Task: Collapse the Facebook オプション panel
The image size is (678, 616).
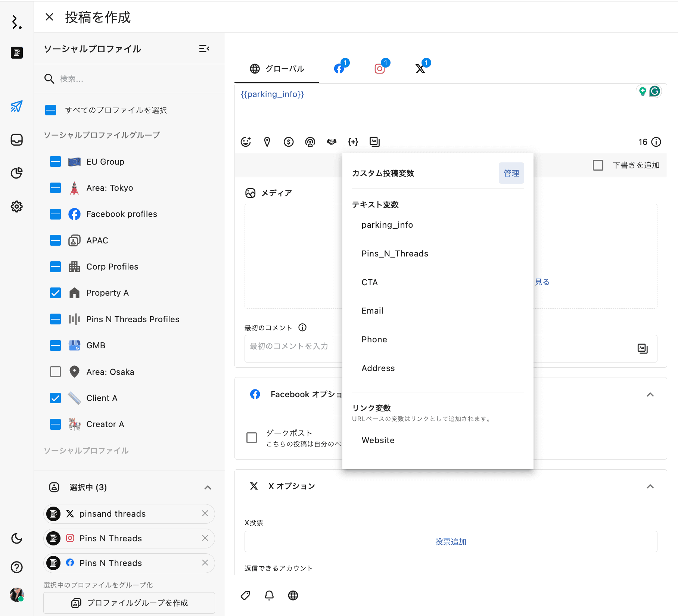Action: tap(650, 395)
